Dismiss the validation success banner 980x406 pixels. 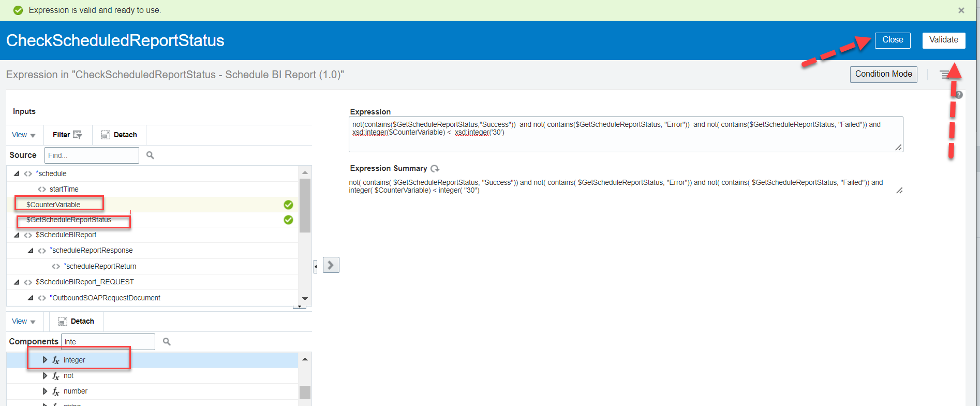pyautogui.click(x=961, y=10)
